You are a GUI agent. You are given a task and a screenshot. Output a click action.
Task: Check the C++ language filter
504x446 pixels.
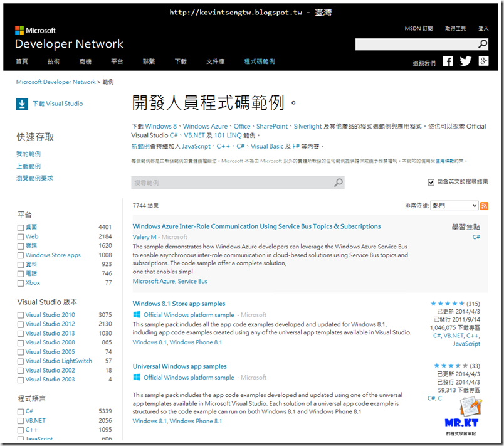click(x=21, y=430)
